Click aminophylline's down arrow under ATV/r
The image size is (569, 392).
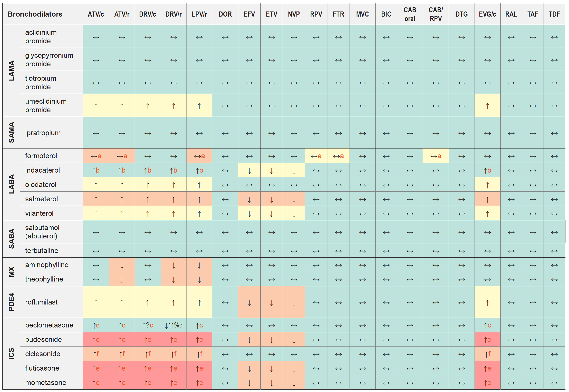(x=122, y=265)
